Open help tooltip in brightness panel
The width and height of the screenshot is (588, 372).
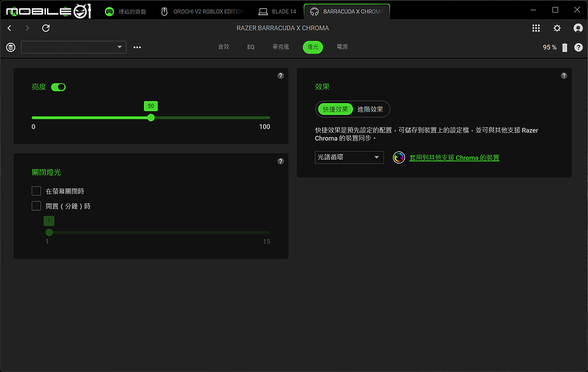point(281,76)
